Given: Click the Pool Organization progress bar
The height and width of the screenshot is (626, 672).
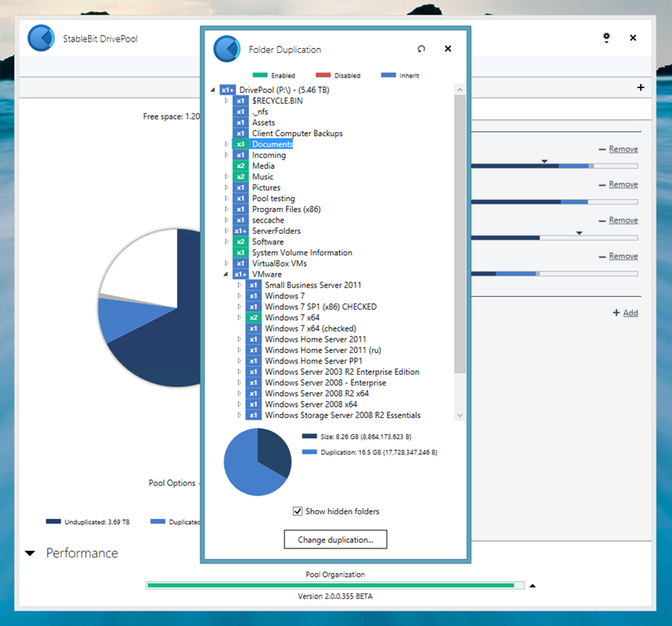Looking at the screenshot, I should click(x=335, y=585).
